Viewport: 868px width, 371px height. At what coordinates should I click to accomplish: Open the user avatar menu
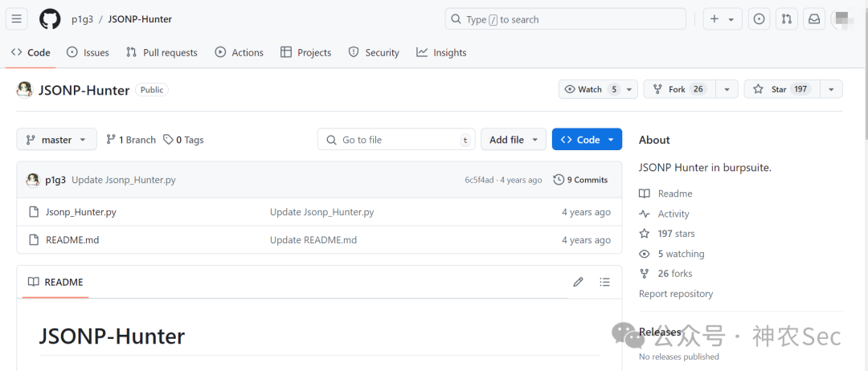tap(844, 19)
